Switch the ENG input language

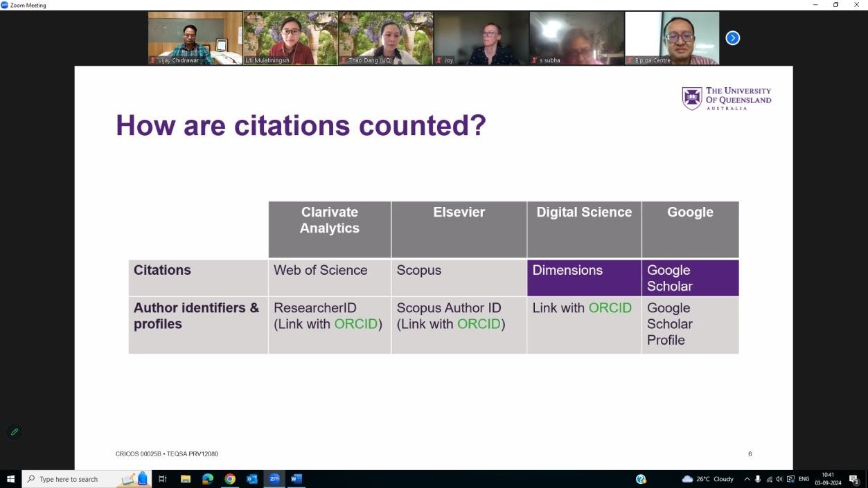[804, 479]
